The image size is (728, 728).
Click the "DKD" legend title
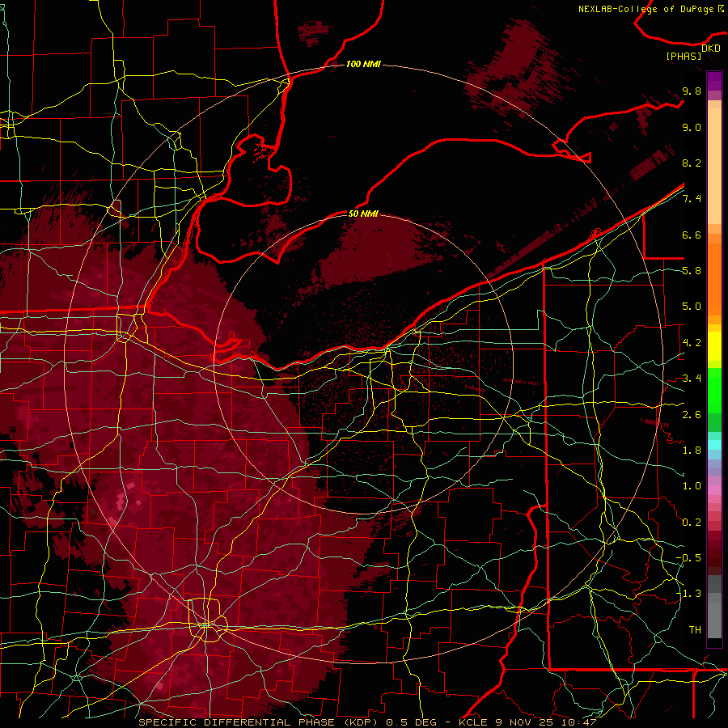(711, 48)
